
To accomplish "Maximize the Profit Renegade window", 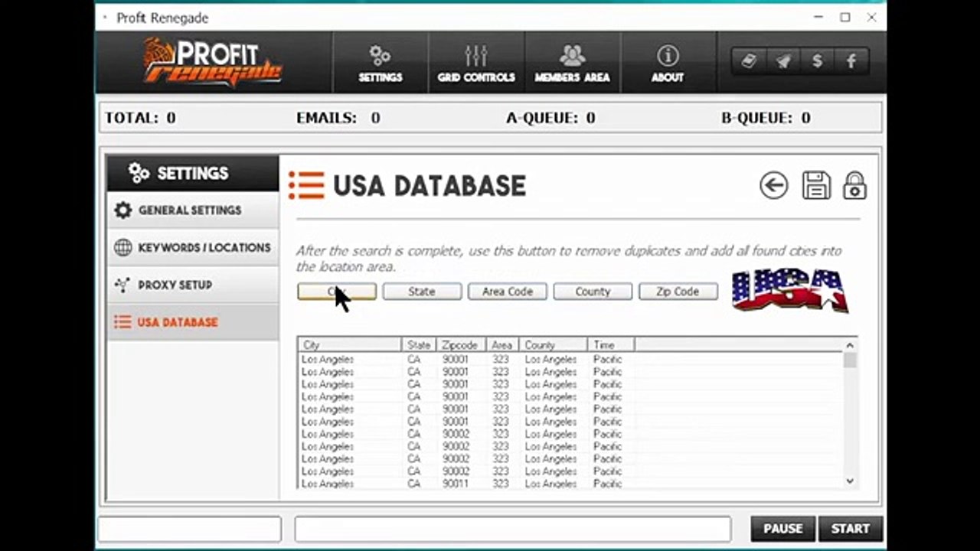I will [845, 17].
